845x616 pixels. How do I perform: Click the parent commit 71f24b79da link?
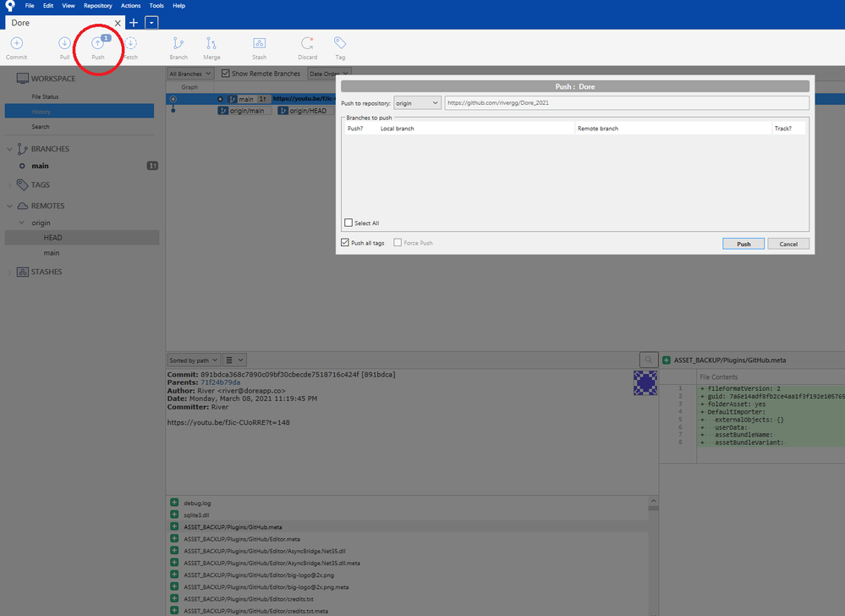(x=221, y=382)
